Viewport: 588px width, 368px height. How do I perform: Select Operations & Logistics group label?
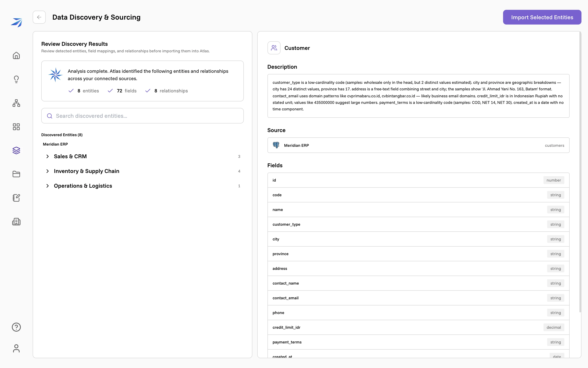point(83,186)
